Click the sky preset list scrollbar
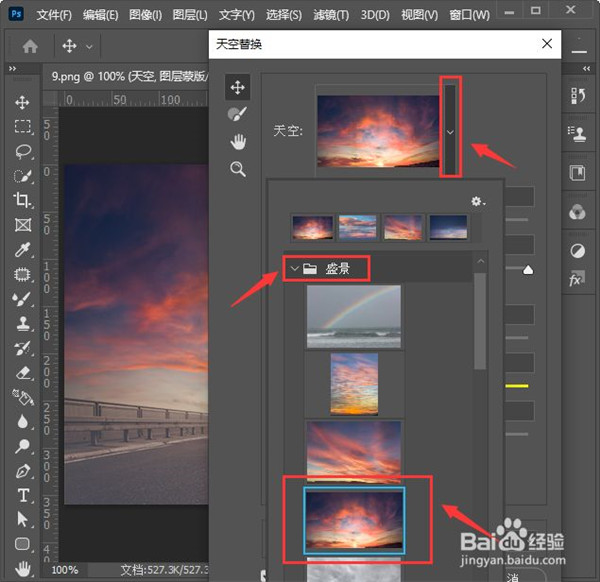Screen dimensions: 600x582 pyautogui.click(x=480, y=320)
